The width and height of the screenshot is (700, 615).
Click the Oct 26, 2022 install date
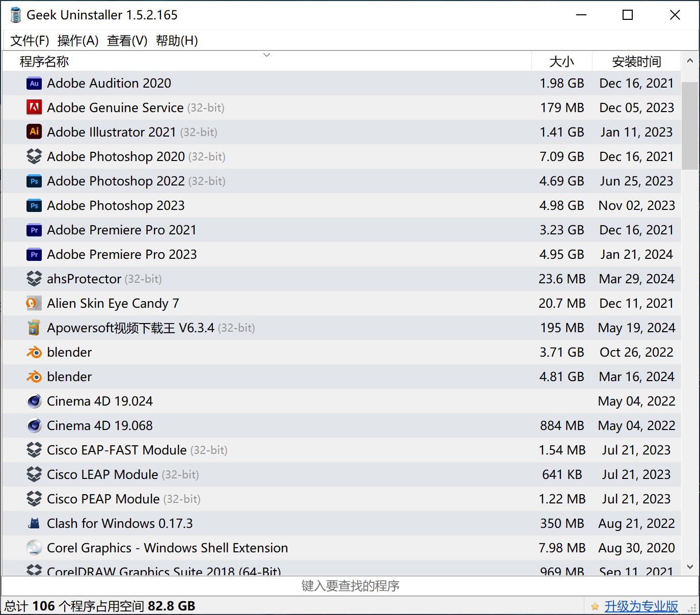(x=636, y=352)
